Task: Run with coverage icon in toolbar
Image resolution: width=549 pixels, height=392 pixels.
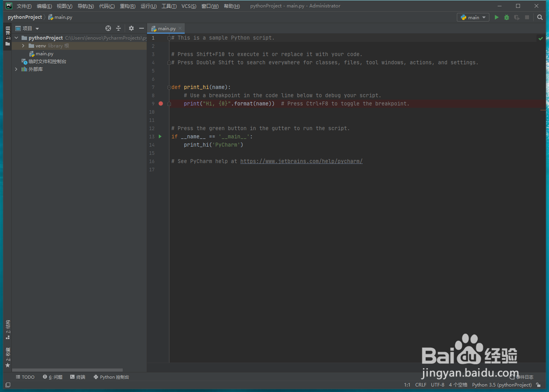Action: point(517,17)
